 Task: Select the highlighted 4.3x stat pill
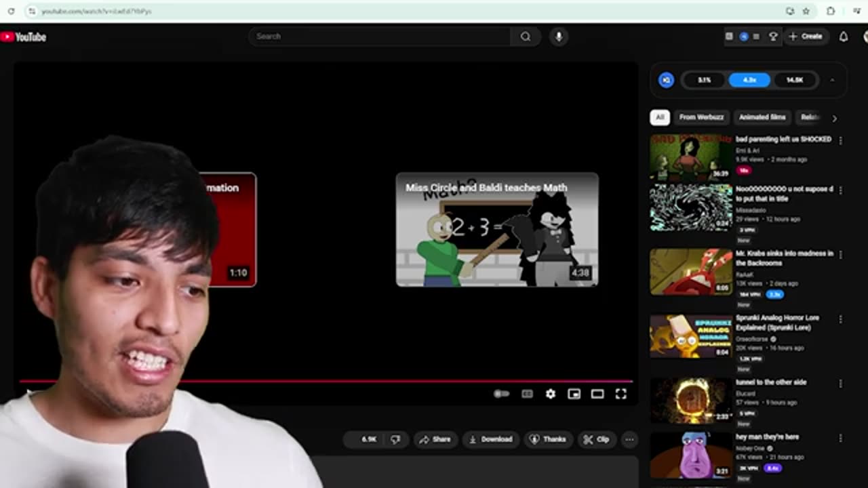tap(749, 80)
